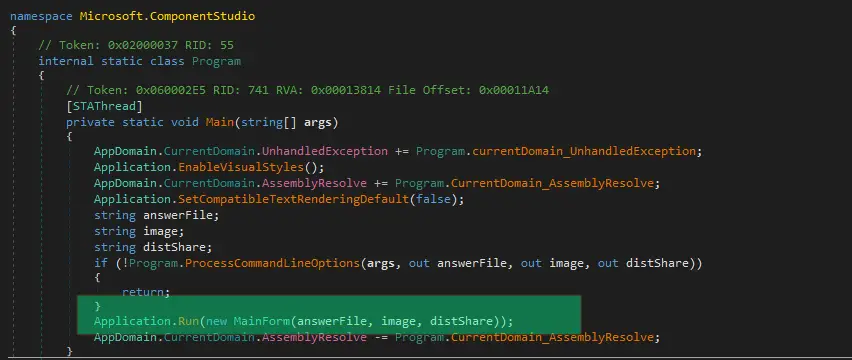Click AssemblyResolve on the += line

[315, 183]
